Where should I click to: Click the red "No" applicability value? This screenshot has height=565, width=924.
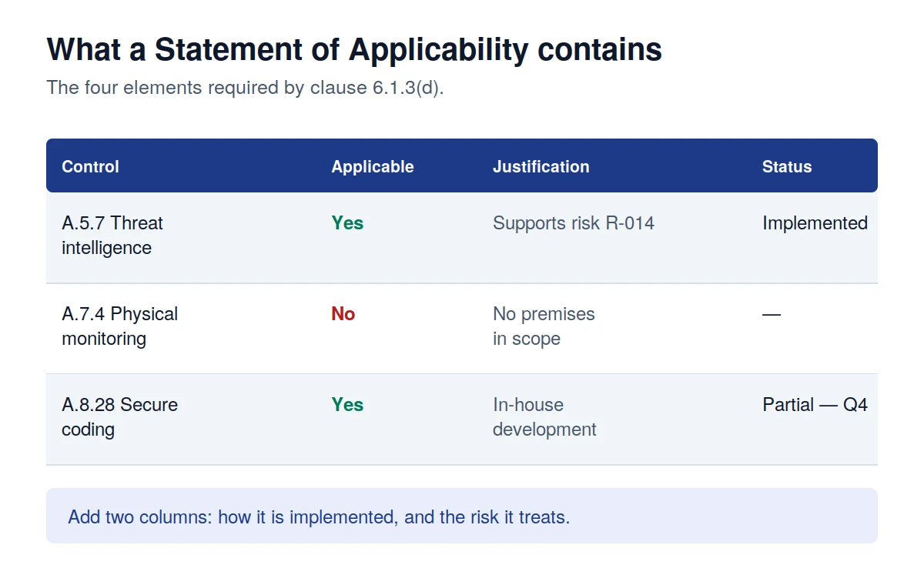tap(343, 314)
